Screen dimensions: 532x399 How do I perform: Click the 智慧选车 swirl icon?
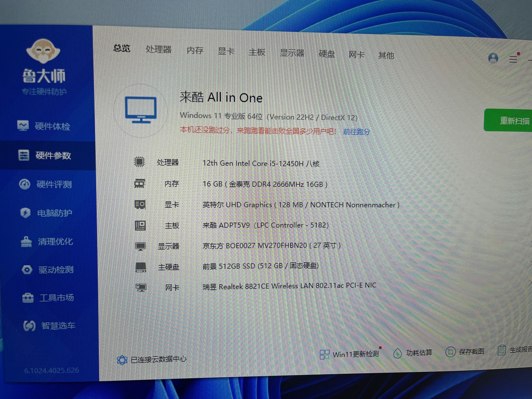tap(29, 326)
